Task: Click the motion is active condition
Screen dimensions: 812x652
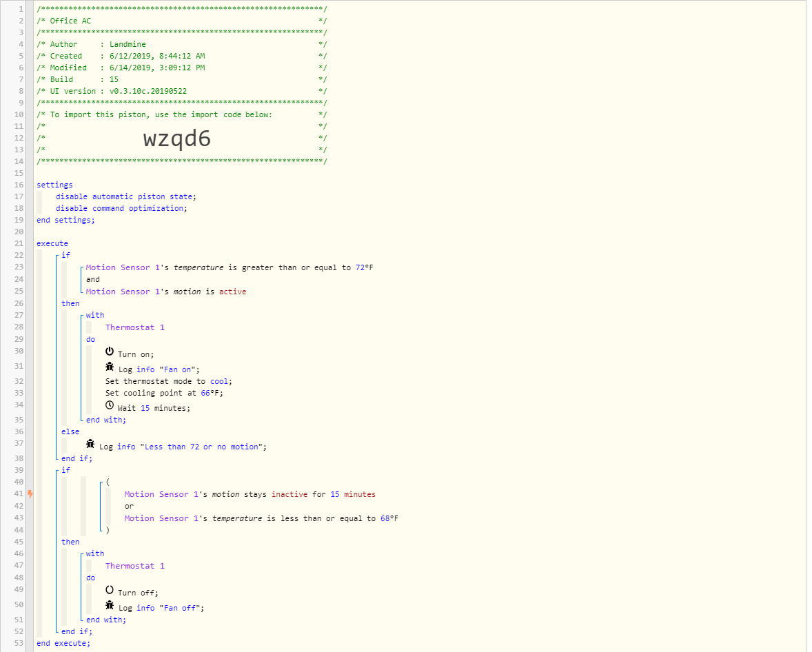Action: 166,292
